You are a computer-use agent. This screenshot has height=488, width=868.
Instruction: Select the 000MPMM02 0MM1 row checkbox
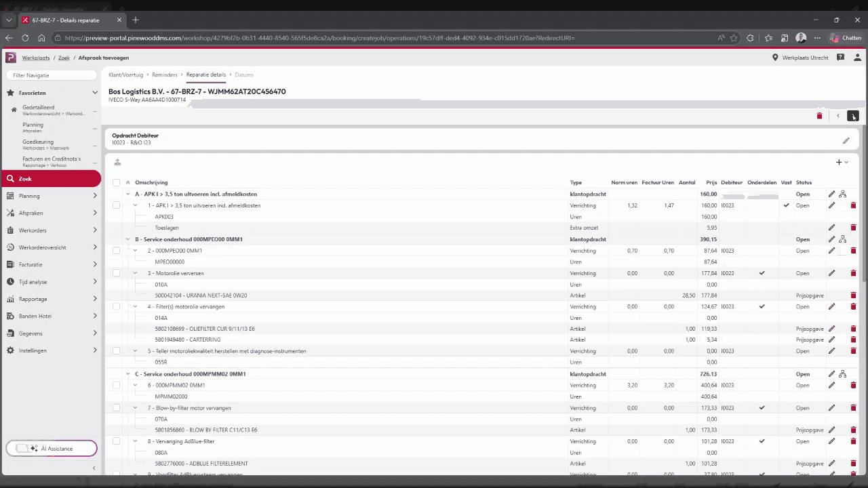117,385
